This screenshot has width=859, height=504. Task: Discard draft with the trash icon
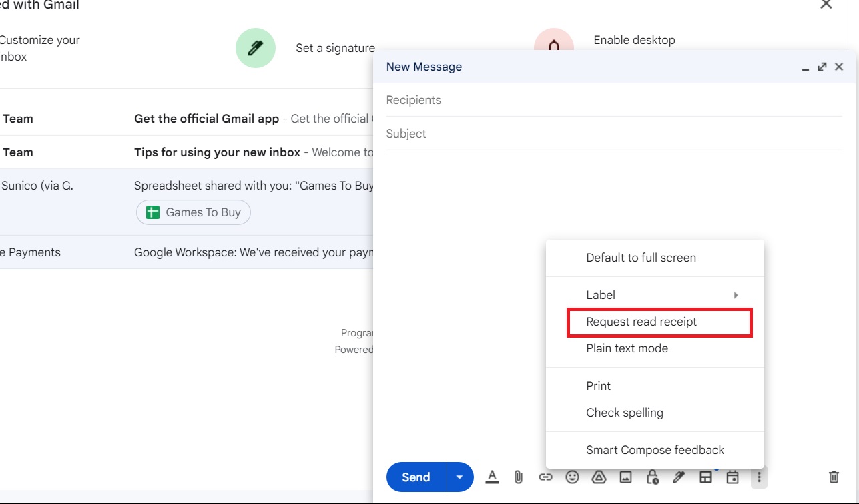click(x=834, y=477)
